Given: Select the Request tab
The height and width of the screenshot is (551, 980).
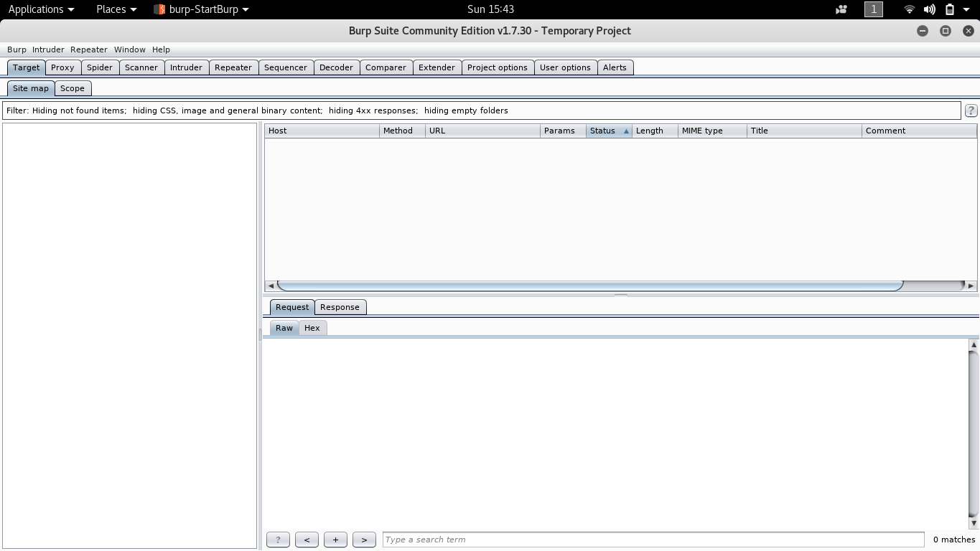Looking at the screenshot, I should pos(292,307).
